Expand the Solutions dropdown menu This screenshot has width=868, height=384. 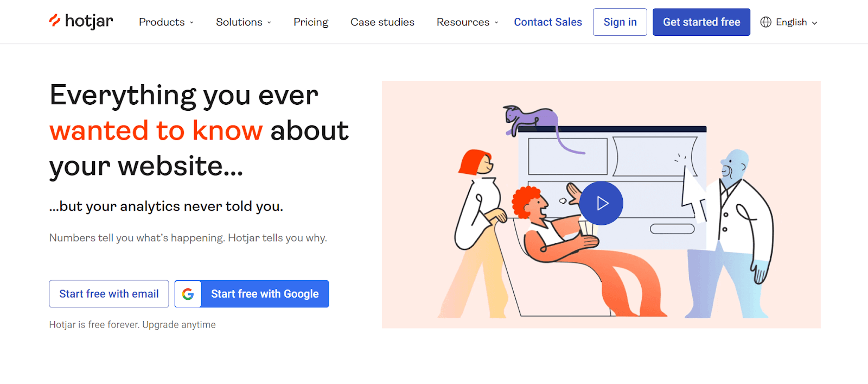(x=244, y=22)
